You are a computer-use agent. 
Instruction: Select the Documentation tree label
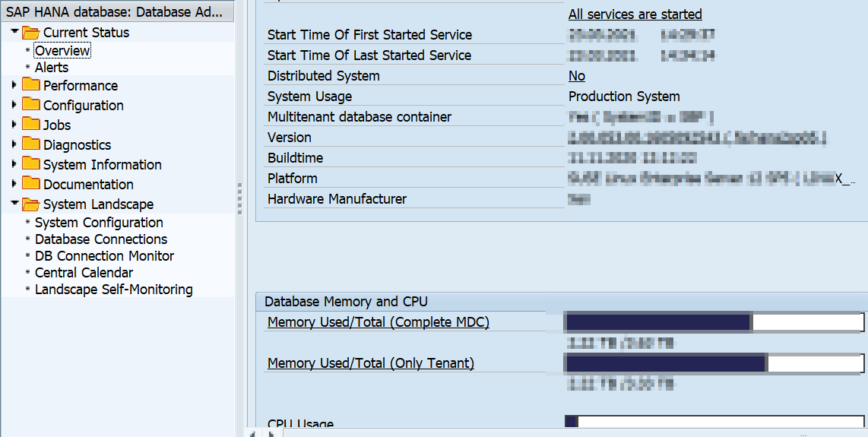point(88,185)
